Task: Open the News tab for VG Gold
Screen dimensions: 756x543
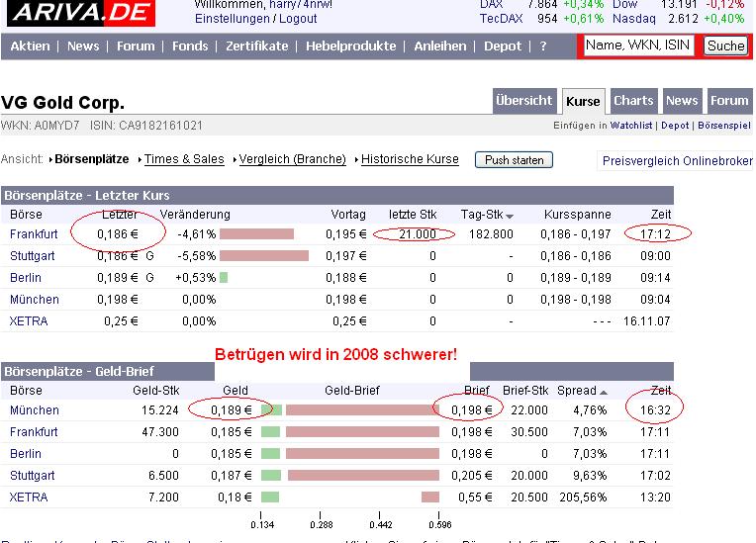Action: coord(682,101)
